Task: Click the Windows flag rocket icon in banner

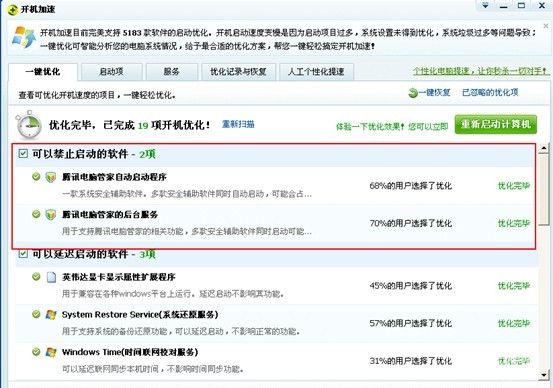Action: coord(24,37)
